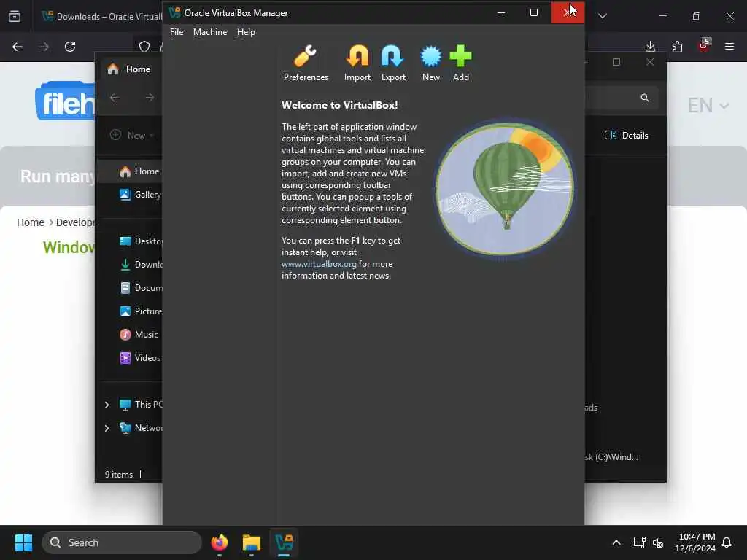Click VirtualBox icon on the taskbar
The image size is (747, 560).
pos(284,542)
